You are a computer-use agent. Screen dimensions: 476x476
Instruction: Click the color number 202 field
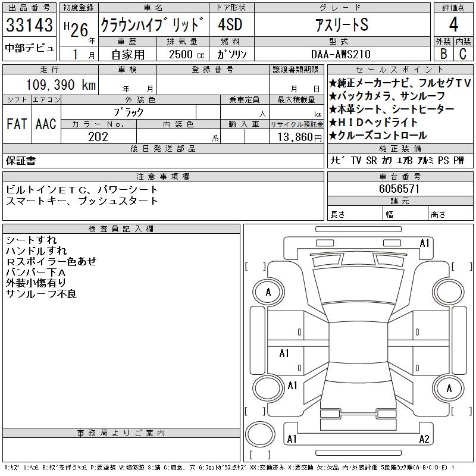click(98, 137)
